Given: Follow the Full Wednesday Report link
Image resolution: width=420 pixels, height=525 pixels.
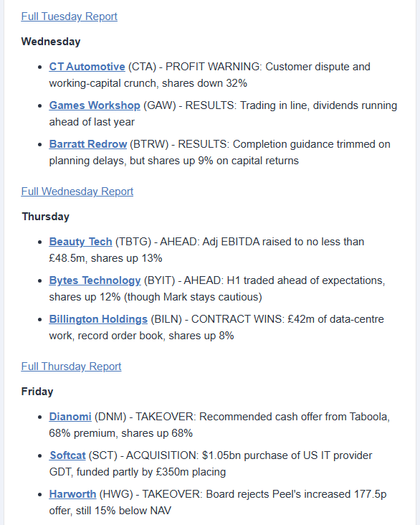Looking at the screenshot, I should [x=77, y=191].
